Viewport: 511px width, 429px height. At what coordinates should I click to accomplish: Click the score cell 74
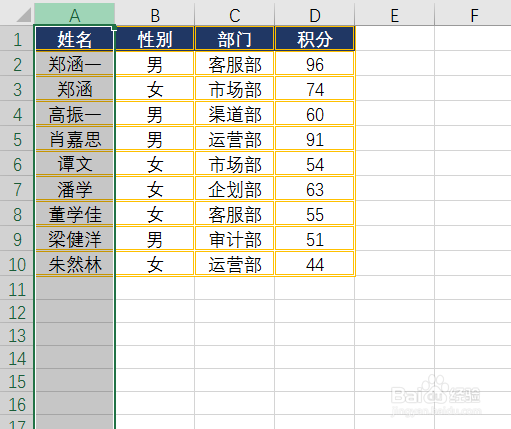coord(315,89)
